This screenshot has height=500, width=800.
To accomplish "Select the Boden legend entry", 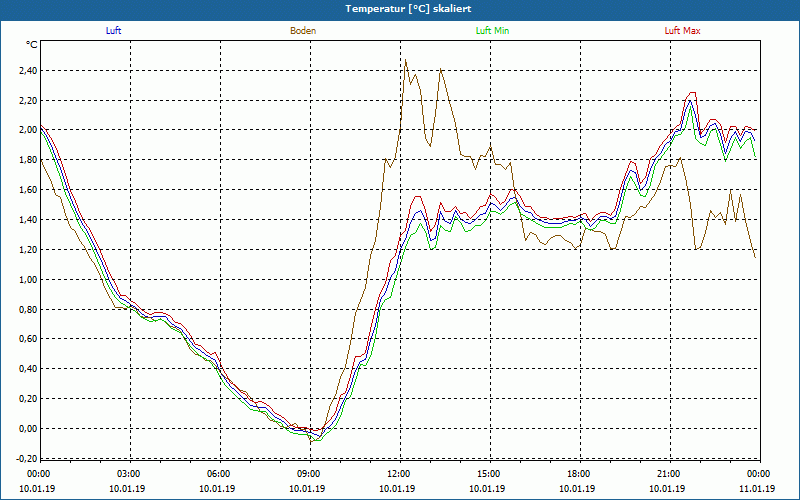I will [303, 31].
